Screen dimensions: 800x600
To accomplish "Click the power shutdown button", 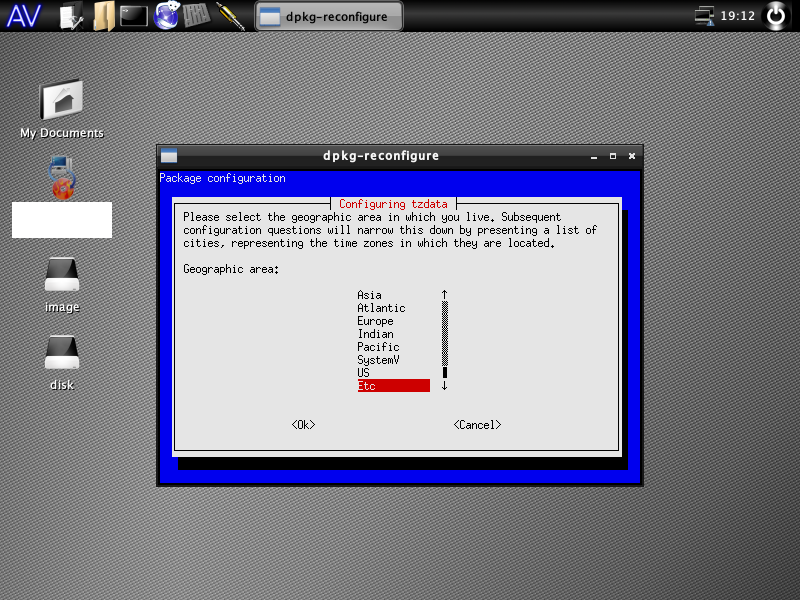I will click(x=776, y=16).
